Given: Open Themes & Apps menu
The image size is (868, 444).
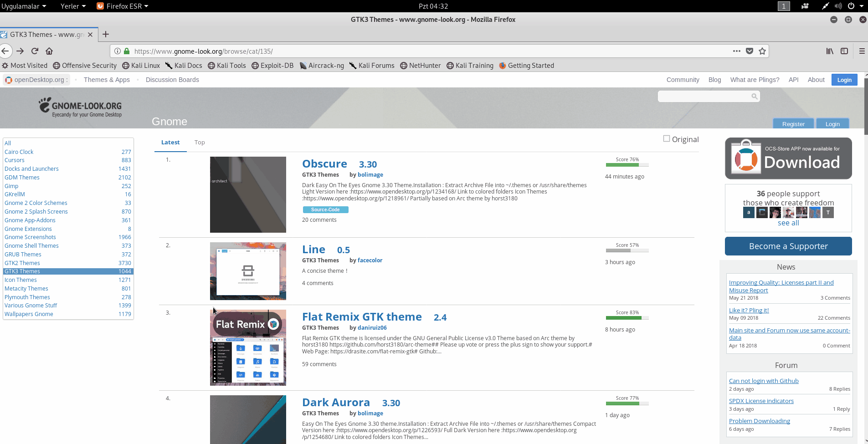Looking at the screenshot, I should point(107,80).
